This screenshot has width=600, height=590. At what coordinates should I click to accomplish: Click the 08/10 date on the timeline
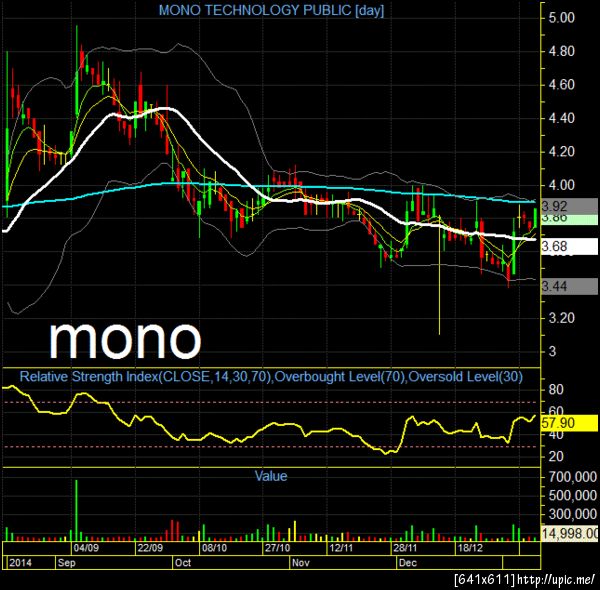click(214, 548)
